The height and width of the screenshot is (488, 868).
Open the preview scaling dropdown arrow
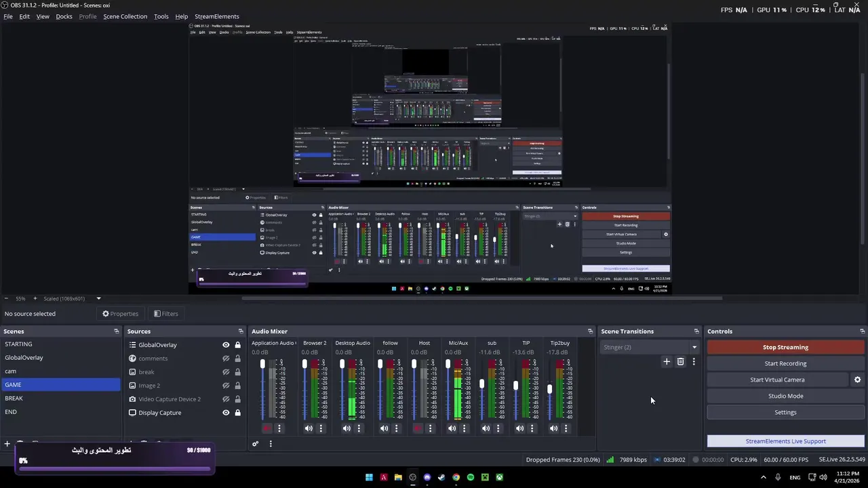[98, 298]
